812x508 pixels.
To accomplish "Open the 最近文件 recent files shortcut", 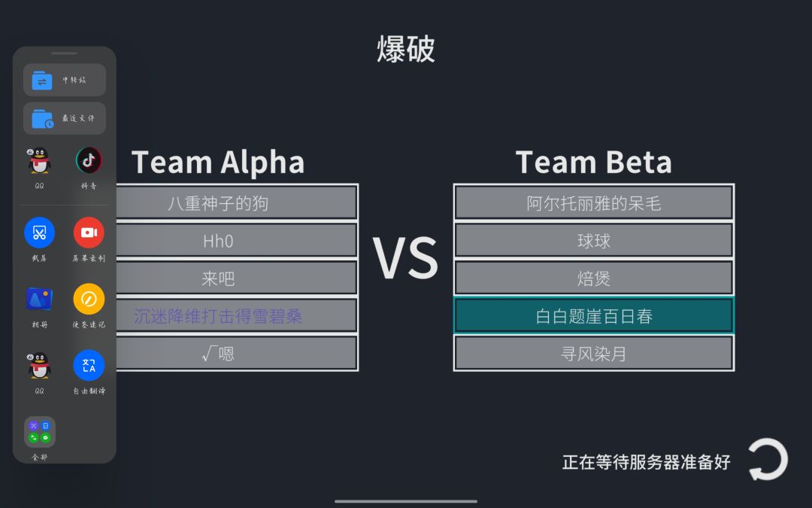I will coord(64,118).
